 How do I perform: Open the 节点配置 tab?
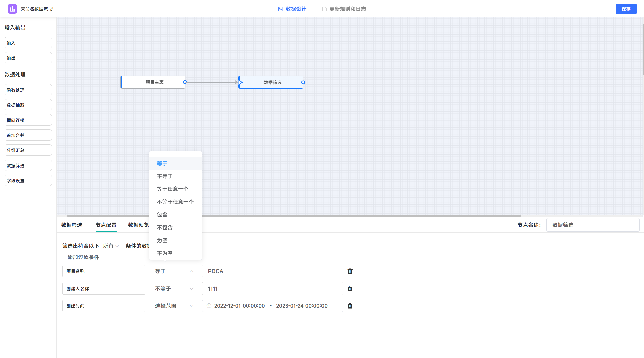[106, 225]
